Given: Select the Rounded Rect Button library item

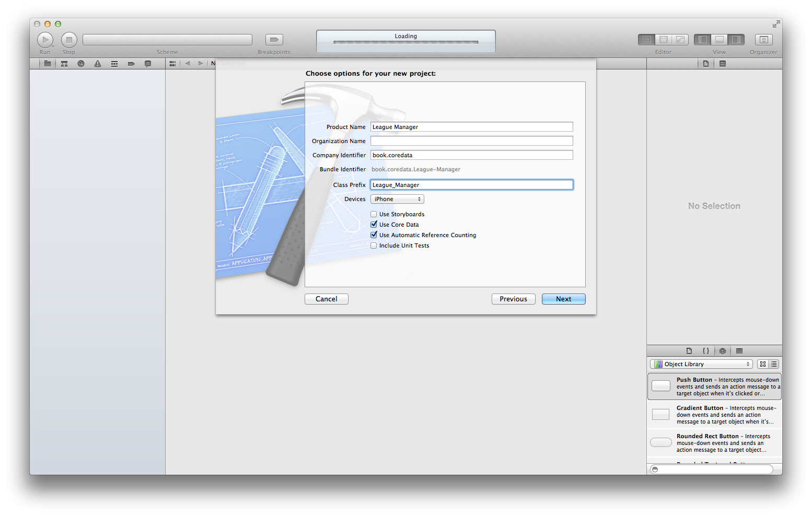Looking at the screenshot, I should [x=714, y=443].
